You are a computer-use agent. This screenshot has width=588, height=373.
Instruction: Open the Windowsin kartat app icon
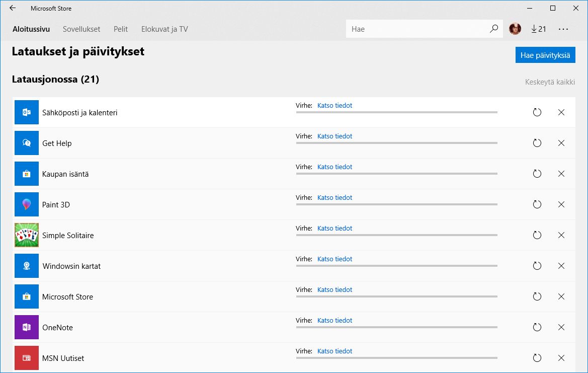[27, 266]
